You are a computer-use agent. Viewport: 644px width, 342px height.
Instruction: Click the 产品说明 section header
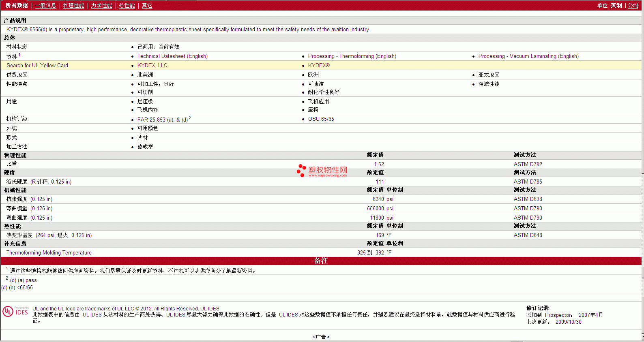point(15,21)
